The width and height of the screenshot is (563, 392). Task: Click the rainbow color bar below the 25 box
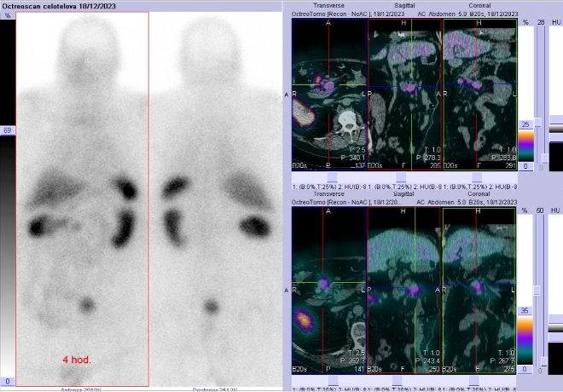click(x=525, y=146)
